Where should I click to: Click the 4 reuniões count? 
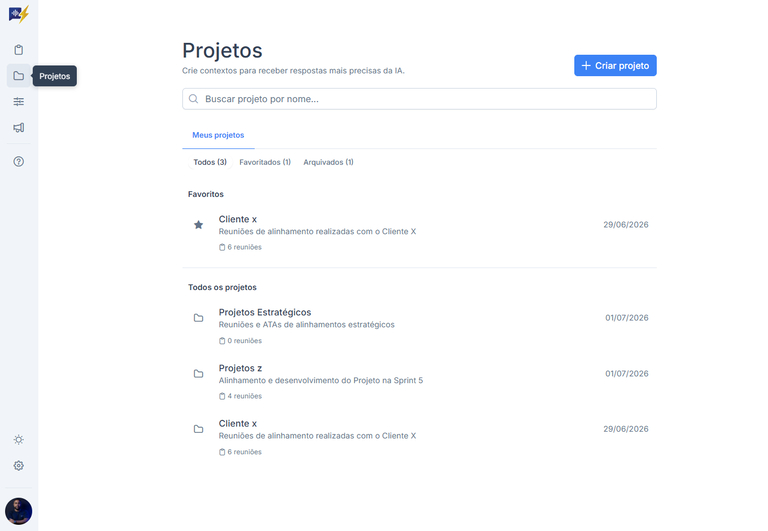(x=240, y=396)
